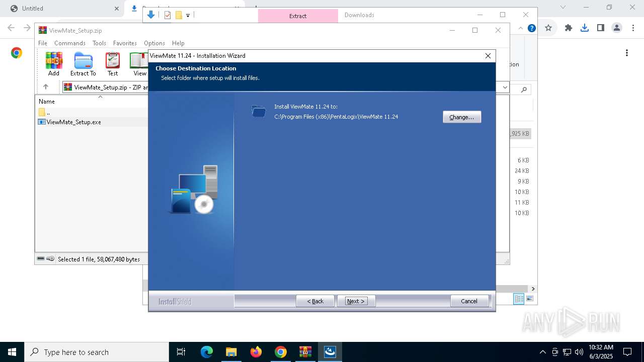Switch Explorer to details view icon
Image resolution: width=644 pixels, height=362 pixels.
click(519, 299)
